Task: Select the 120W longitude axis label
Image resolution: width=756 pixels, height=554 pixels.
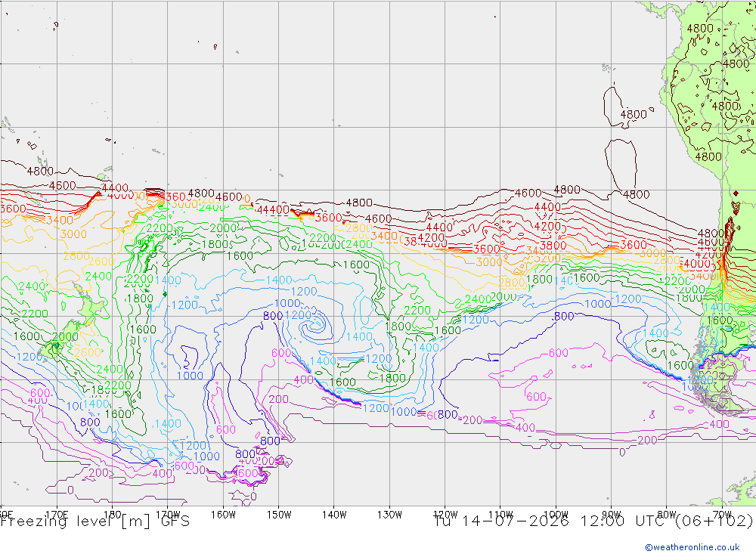Action: [445, 515]
